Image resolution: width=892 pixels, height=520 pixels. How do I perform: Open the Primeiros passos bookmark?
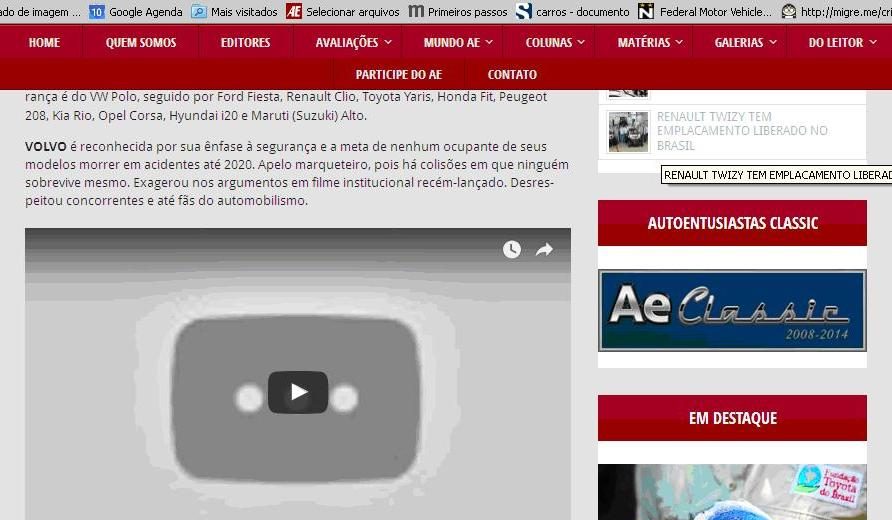point(458,12)
